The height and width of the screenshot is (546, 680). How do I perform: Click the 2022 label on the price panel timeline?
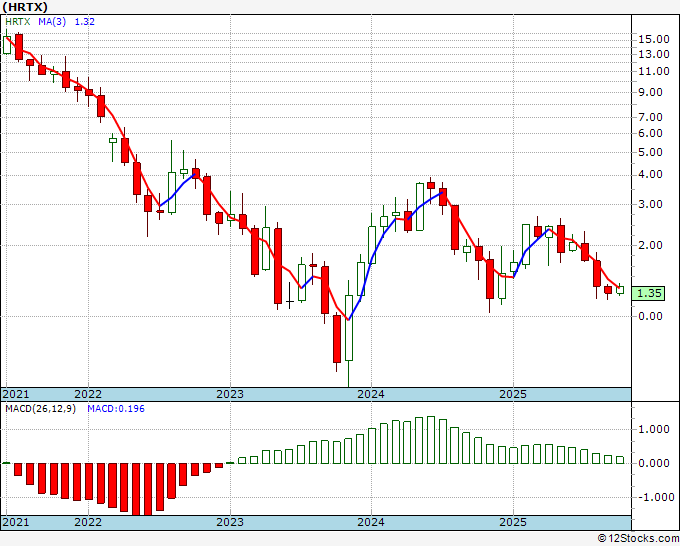pyautogui.click(x=88, y=394)
